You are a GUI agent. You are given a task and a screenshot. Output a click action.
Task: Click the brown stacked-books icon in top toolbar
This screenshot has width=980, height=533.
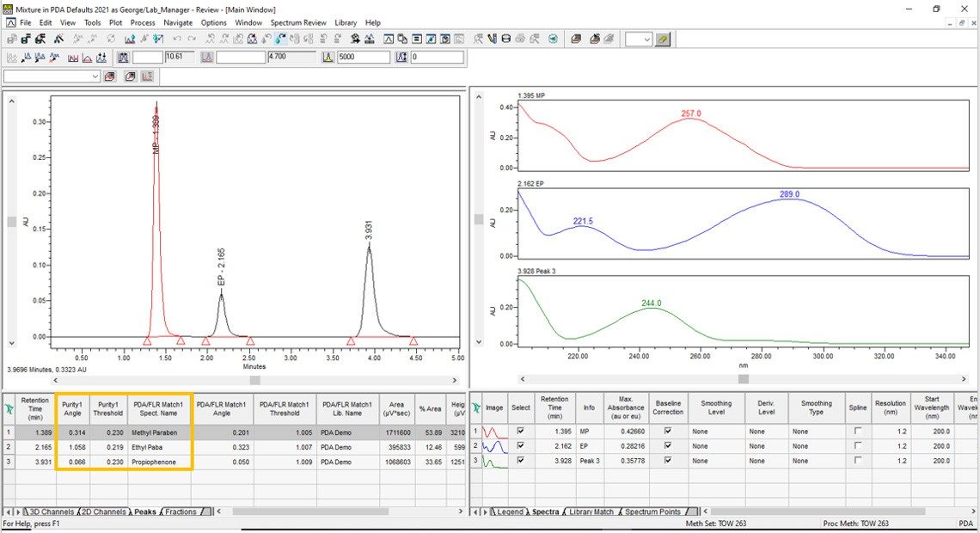[x=576, y=39]
